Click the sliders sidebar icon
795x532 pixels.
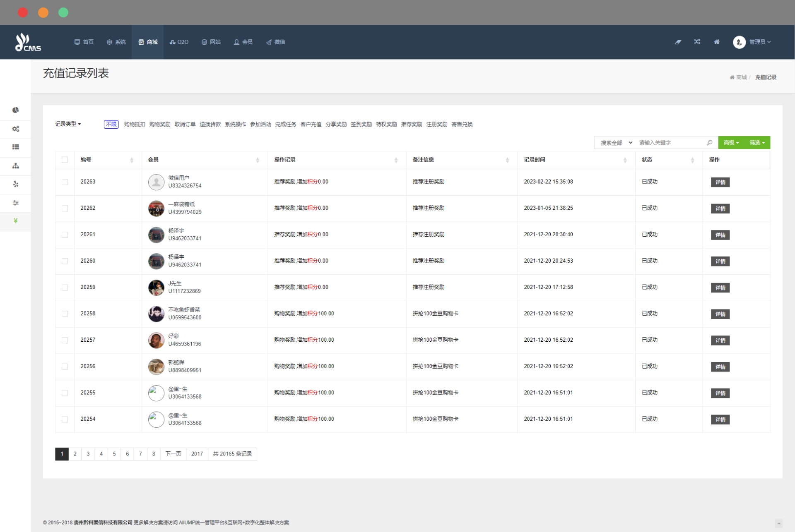[15, 203]
